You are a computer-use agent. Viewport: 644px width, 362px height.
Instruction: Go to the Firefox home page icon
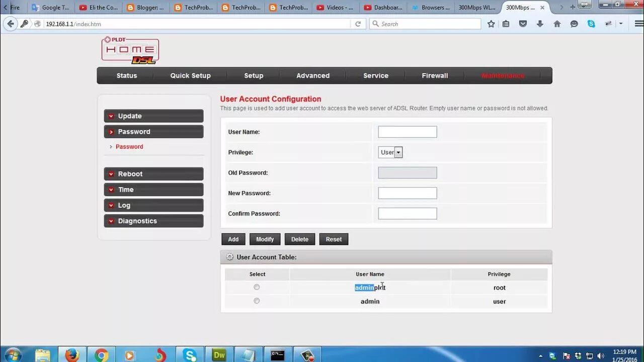tap(557, 24)
